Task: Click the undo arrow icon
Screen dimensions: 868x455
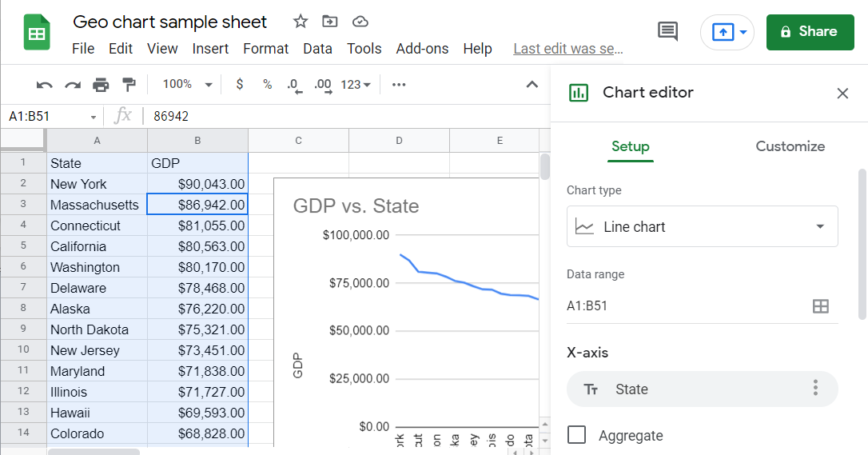Action: click(x=45, y=85)
